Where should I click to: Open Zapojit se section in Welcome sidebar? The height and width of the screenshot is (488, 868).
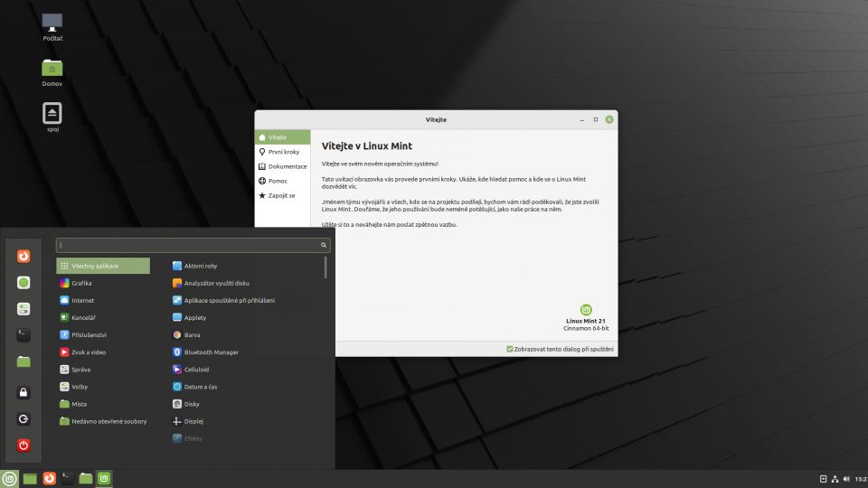(282, 195)
